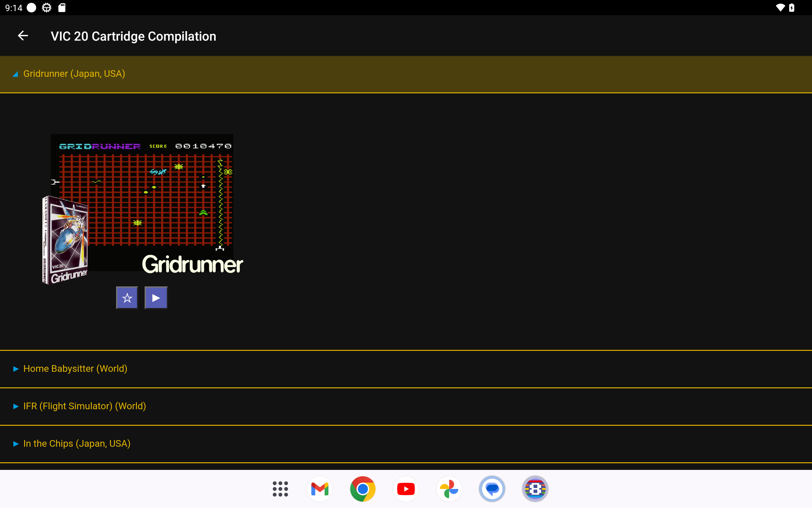Tap the battery status icon

coord(792,8)
